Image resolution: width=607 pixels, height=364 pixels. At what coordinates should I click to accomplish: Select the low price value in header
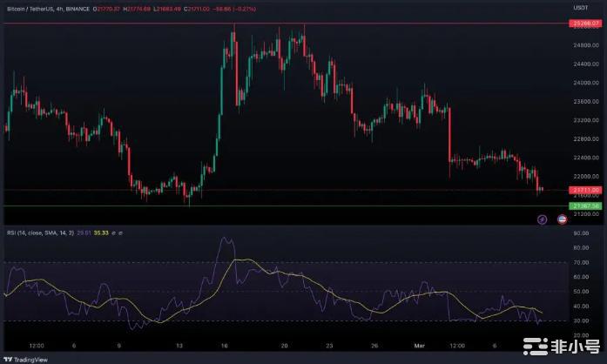click(167, 9)
